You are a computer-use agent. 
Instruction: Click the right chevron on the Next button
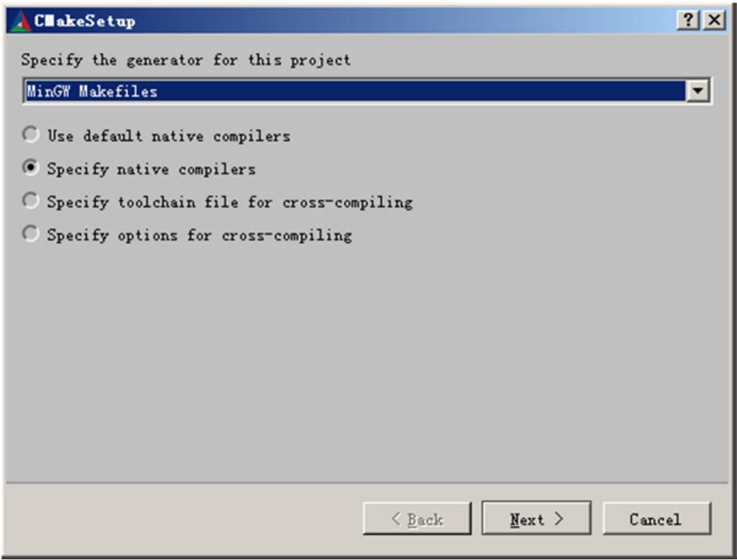pos(558,518)
